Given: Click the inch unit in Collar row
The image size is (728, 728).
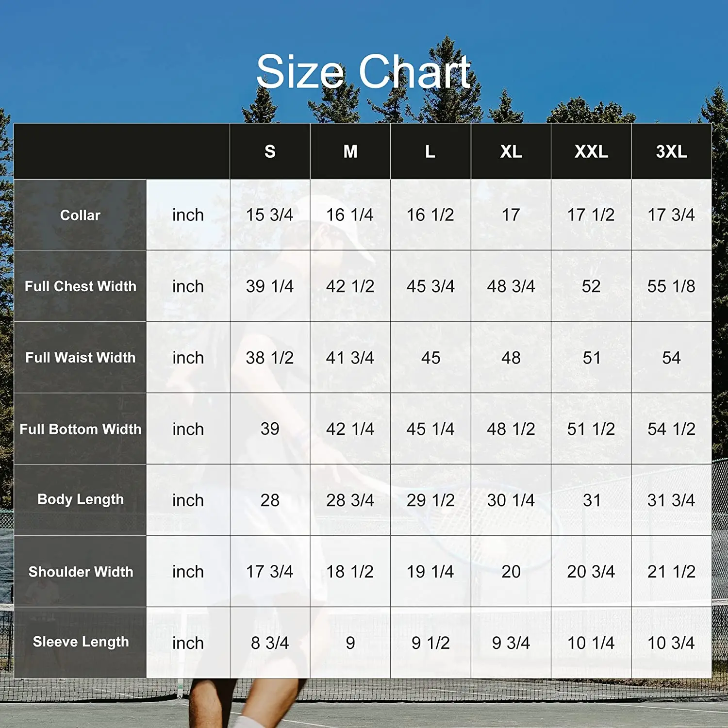Looking at the screenshot, I should pos(188,215).
